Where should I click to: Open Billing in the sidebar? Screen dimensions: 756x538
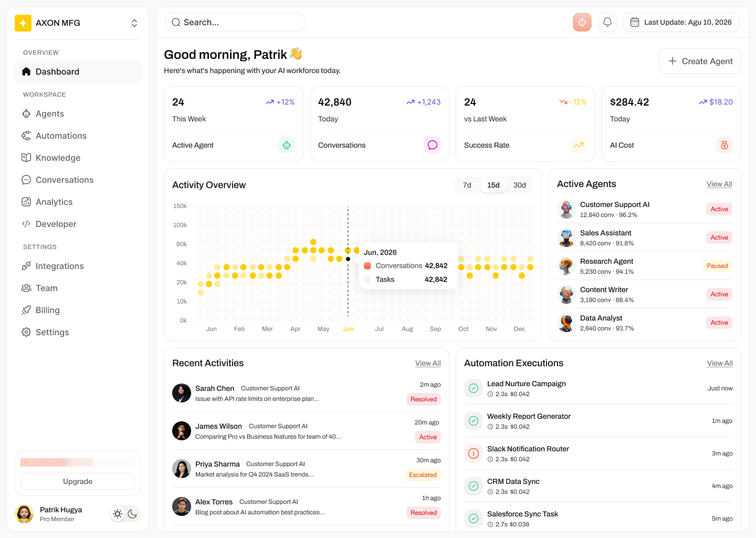pos(78,310)
